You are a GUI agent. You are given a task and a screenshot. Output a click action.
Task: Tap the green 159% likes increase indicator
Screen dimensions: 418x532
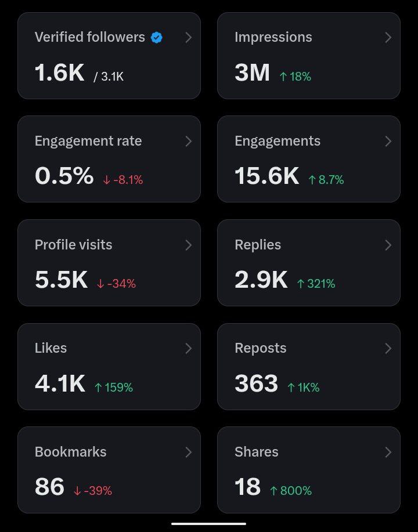click(x=114, y=387)
